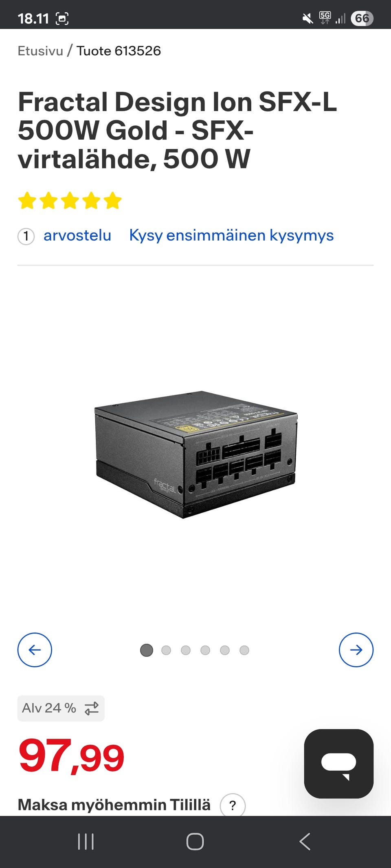The height and width of the screenshot is (868, 391).
Task: Open the Etusivu breadcrumb link
Action: [40, 51]
